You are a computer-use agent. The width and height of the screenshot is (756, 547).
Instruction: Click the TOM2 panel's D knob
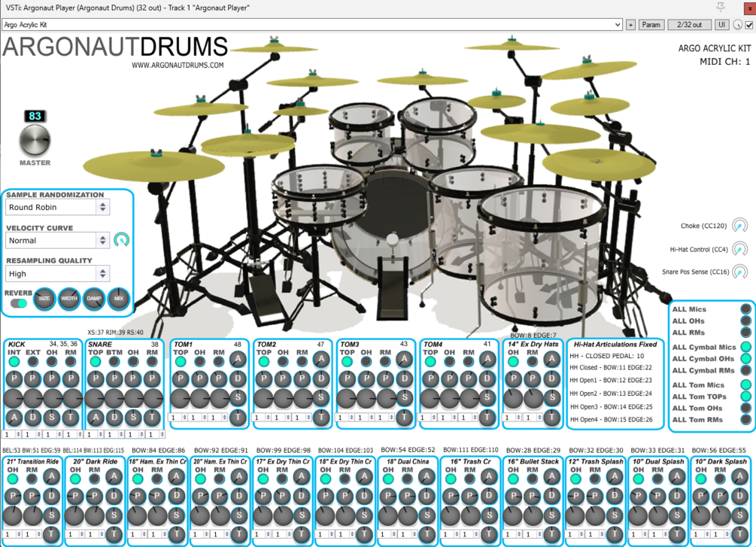pyautogui.click(x=321, y=378)
